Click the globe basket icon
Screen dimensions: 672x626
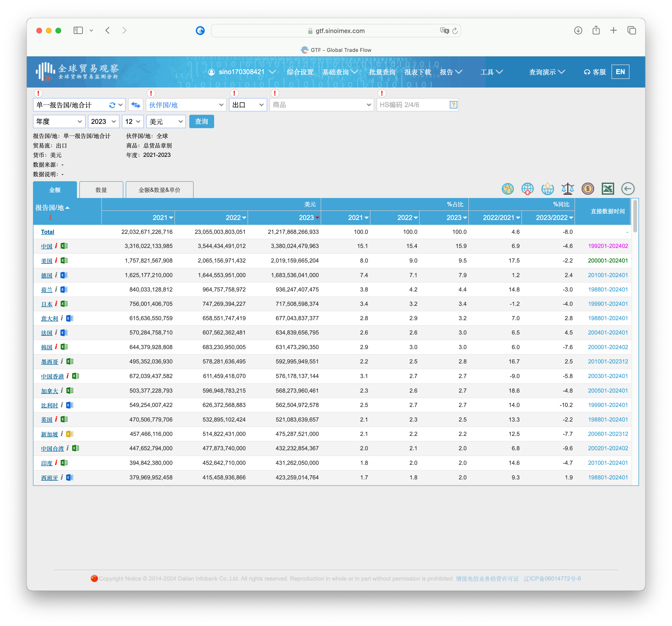coord(547,189)
